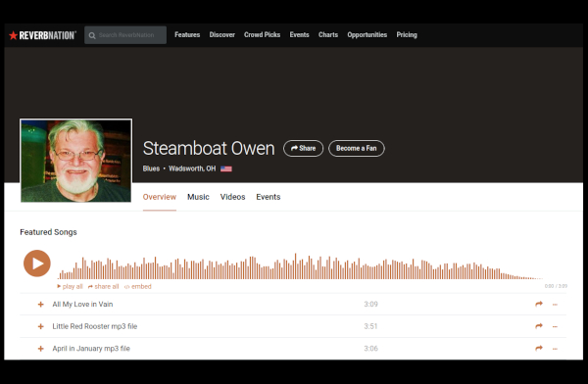Select the Overview tab
588x384 pixels.
(160, 197)
